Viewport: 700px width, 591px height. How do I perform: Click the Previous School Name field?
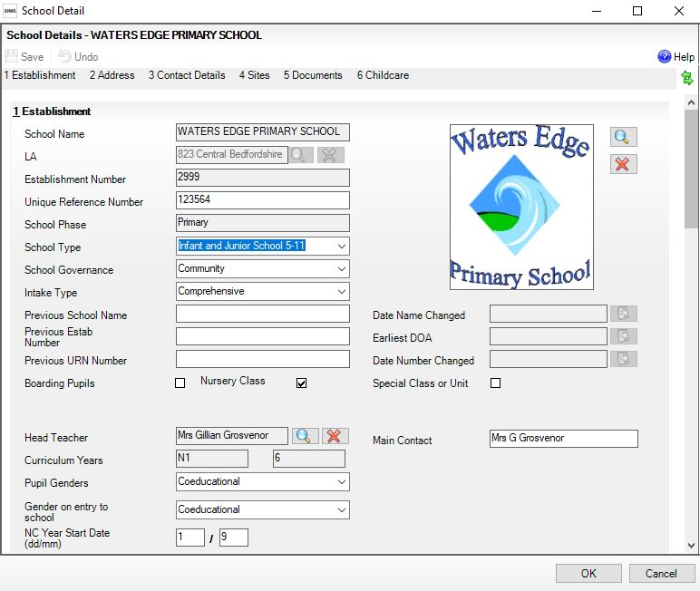pos(263,314)
